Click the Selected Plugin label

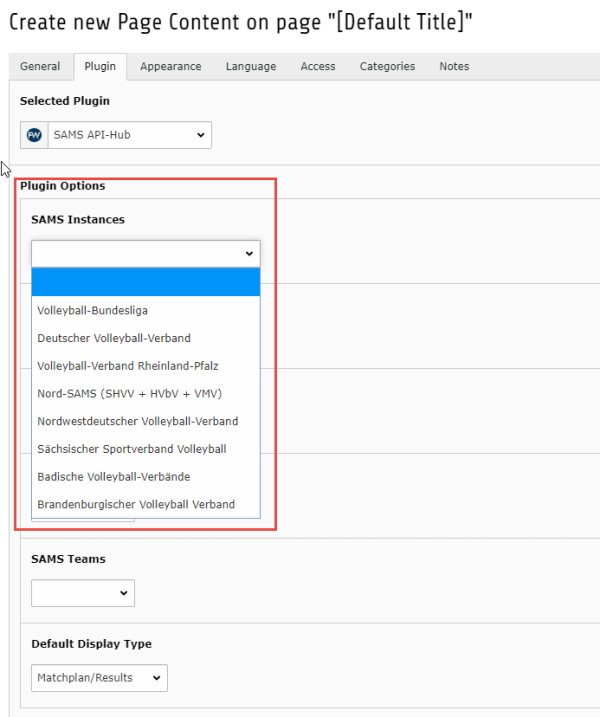coord(64,101)
